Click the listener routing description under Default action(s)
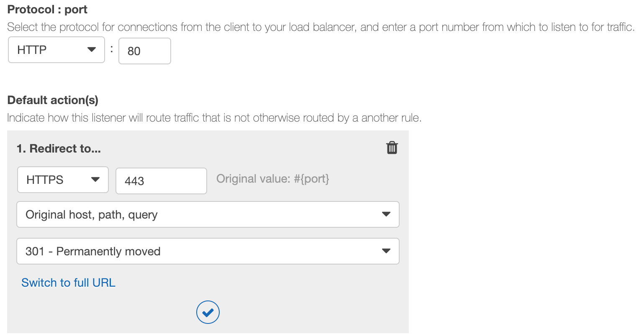 214,118
